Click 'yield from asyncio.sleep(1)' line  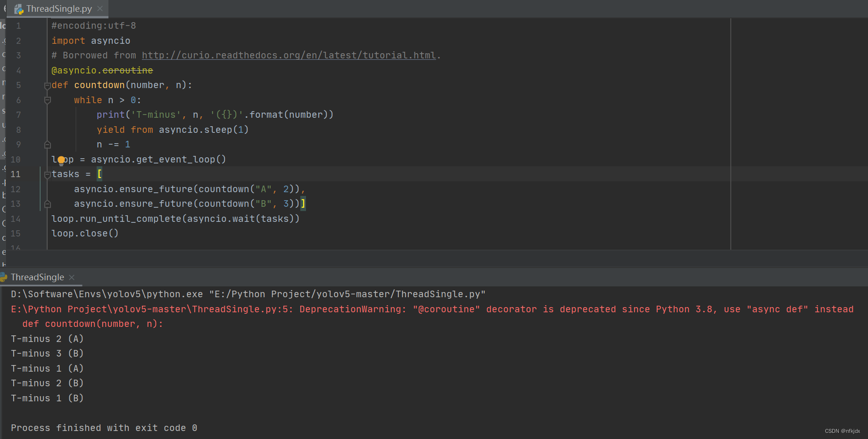point(173,130)
